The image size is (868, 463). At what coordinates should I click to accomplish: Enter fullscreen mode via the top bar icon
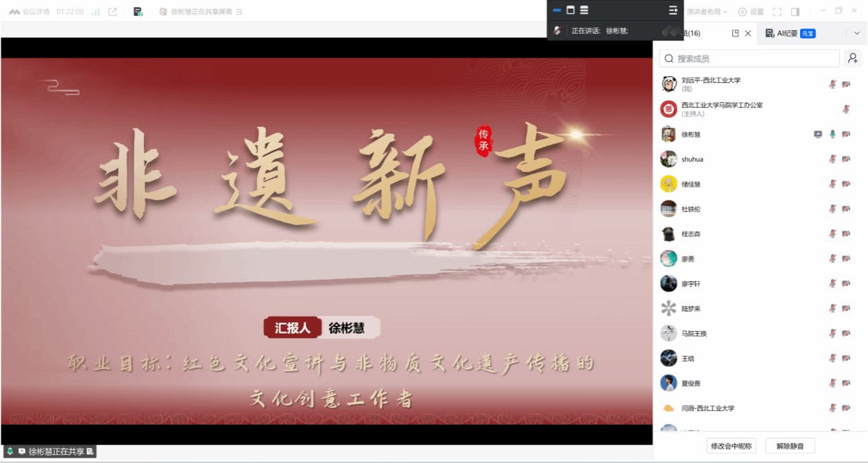click(777, 12)
